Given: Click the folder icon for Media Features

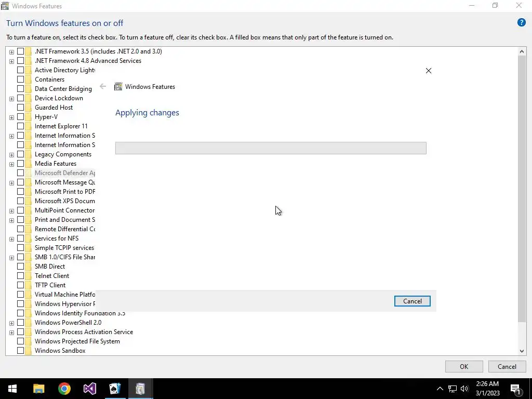Looking at the screenshot, I should tap(29, 164).
